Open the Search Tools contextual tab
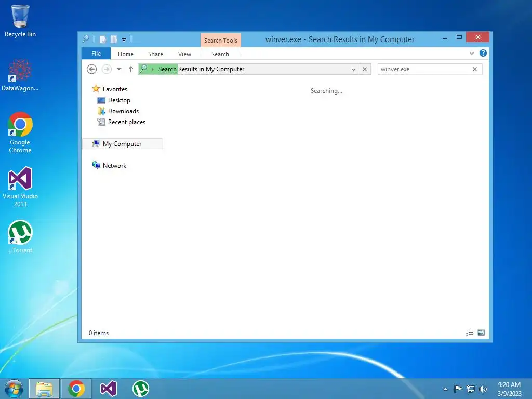 (220, 41)
